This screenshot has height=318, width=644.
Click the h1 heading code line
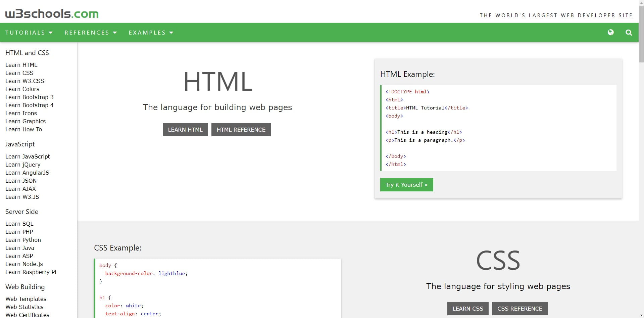click(x=424, y=132)
